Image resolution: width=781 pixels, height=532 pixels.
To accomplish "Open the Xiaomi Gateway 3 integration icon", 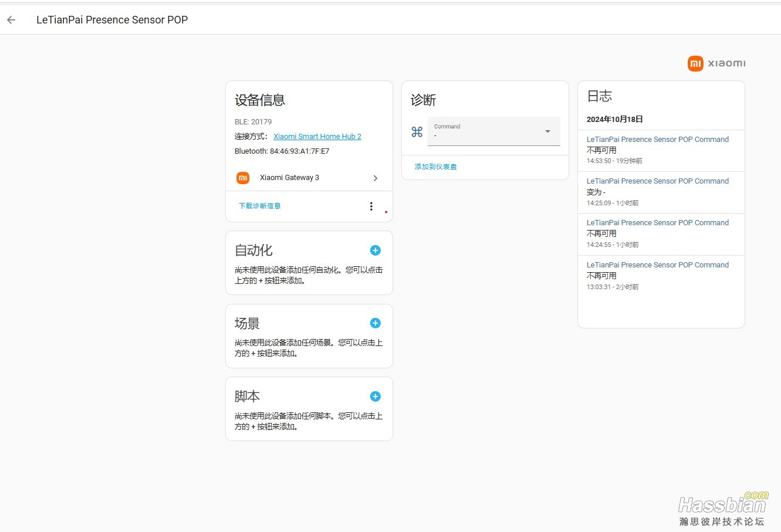I will tap(243, 178).
